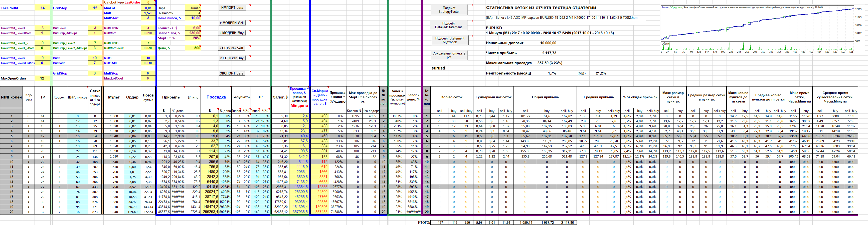
Task: Click the % от общей прибыли header
Action: [640, 97]
